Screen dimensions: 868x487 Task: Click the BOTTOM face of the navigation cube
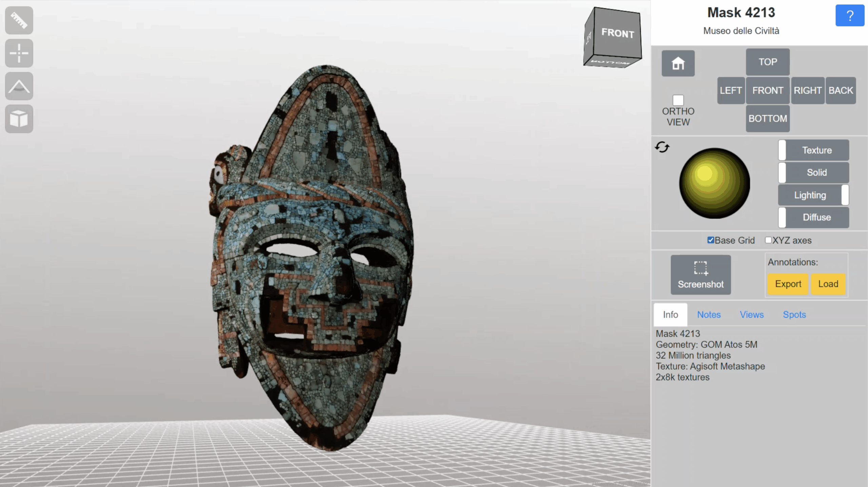(610, 62)
